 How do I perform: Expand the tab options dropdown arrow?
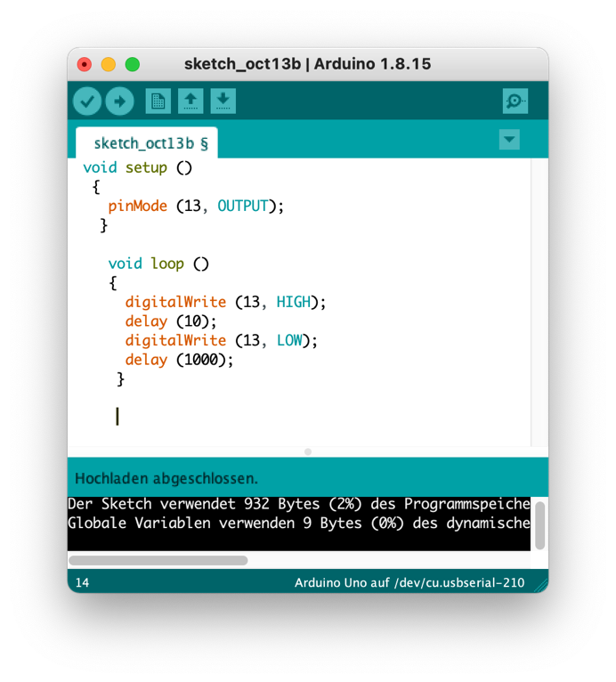click(x=509, y=140)
